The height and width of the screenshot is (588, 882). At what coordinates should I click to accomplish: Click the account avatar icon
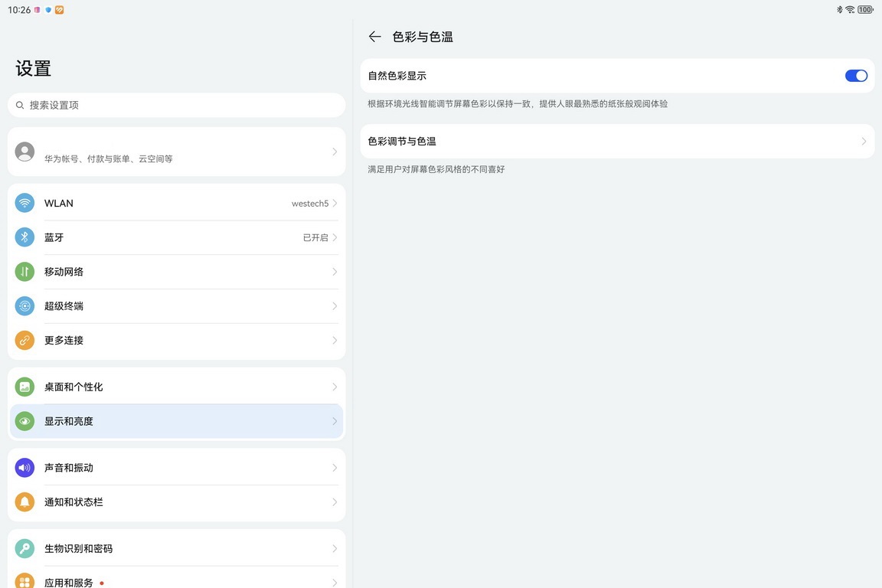tap(24, 152)
